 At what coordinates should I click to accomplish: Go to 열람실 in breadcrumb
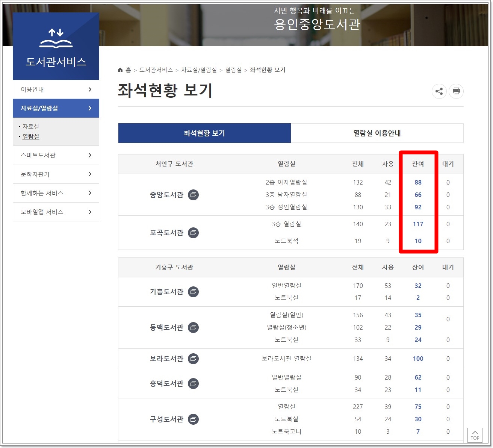233,70
